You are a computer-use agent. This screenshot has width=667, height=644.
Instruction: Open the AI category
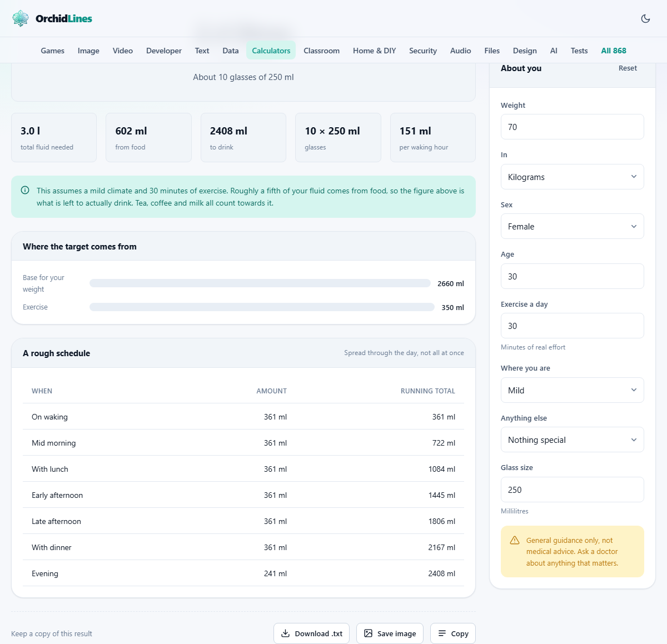click(x=554, y=51)
